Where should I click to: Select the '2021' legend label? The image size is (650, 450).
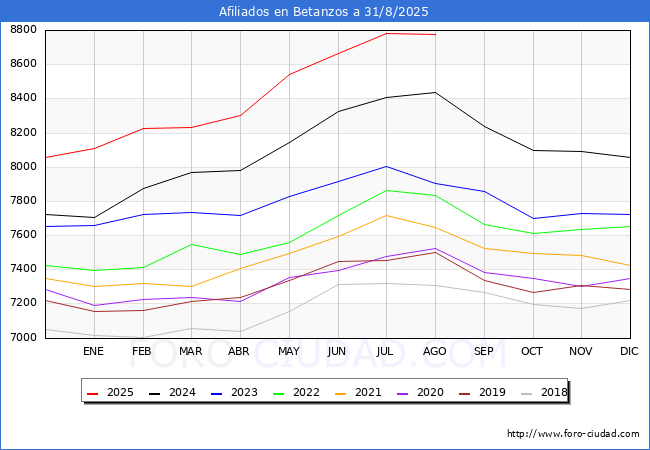point(368,392)
